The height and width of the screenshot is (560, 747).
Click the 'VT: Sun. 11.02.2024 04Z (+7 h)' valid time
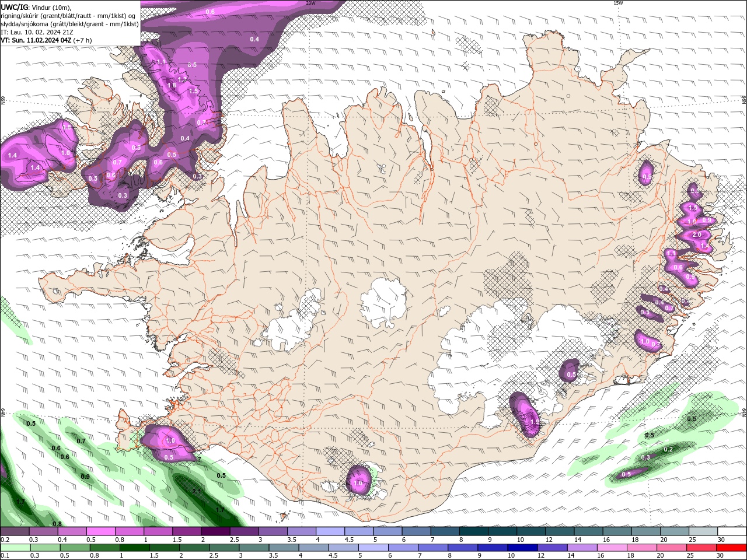coord(46,40)
